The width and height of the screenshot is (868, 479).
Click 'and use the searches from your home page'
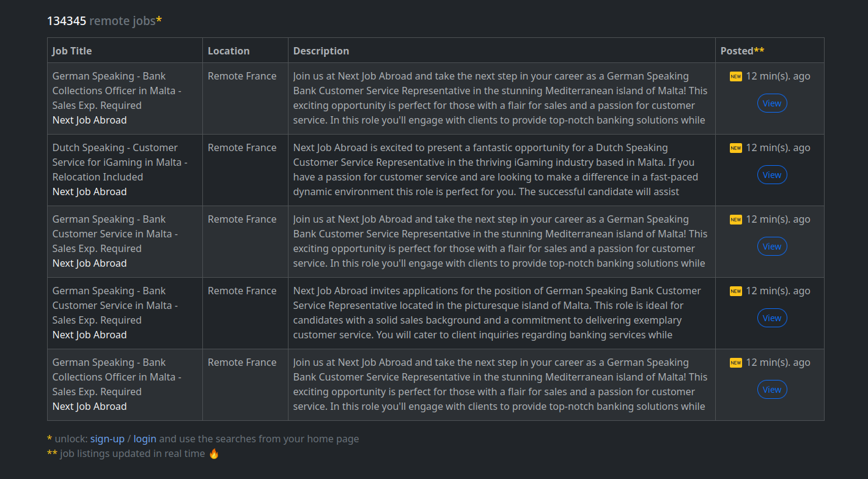259,439
